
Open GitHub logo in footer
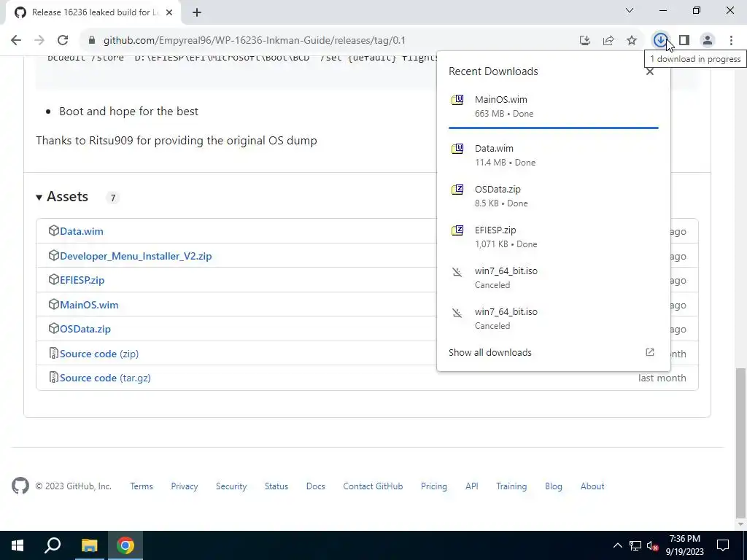pyautogui.click(x=20, y=486)
